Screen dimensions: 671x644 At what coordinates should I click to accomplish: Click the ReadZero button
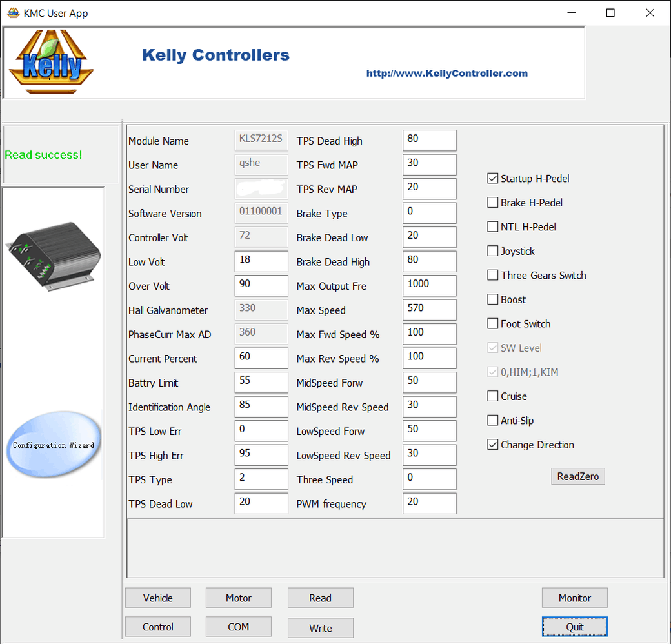point(577,476)
